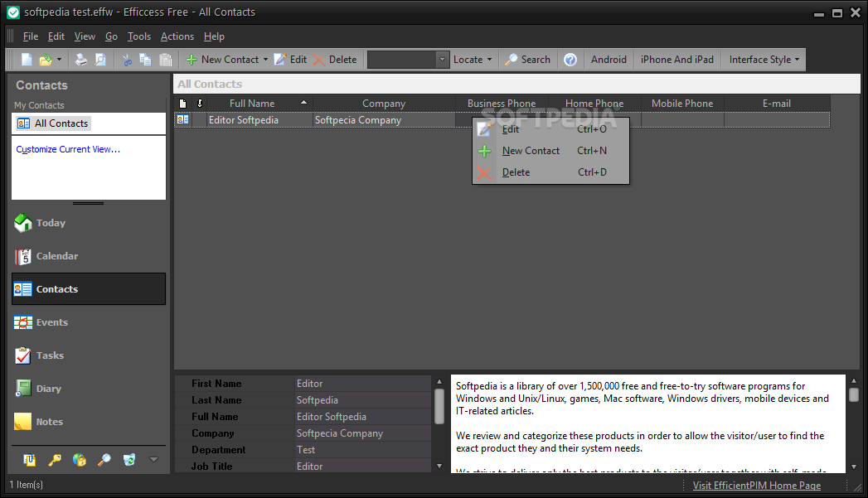Open the Notes section in the sidebar
Image resolution: width=868 pixels, height=498 pixels.
[x=89, y=422]
